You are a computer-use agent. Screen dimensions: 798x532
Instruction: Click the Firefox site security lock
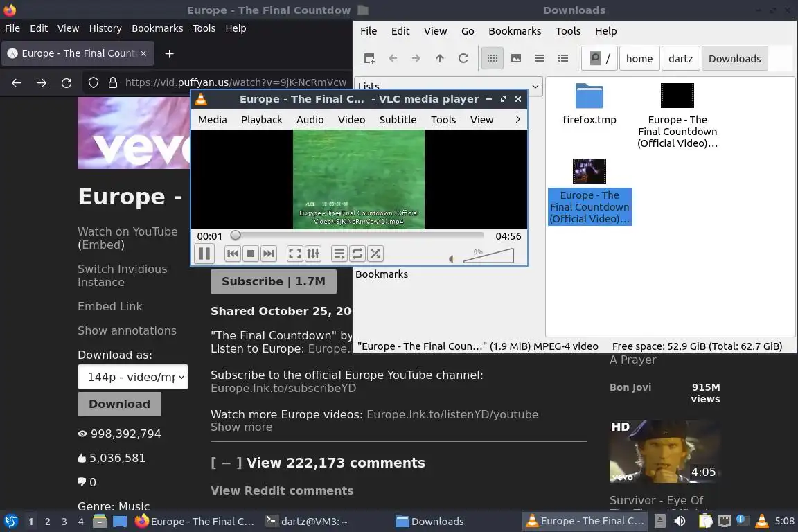point(113,82)
